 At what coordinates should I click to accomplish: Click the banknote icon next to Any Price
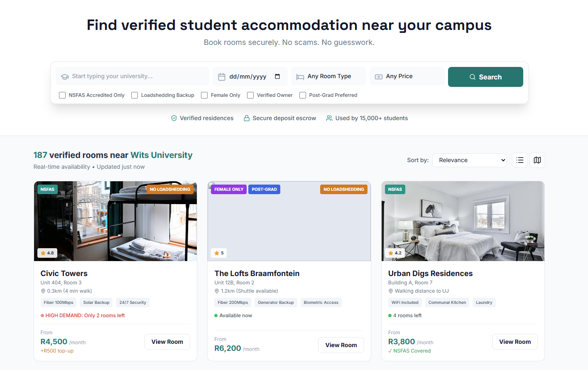[x=378, y=76]
